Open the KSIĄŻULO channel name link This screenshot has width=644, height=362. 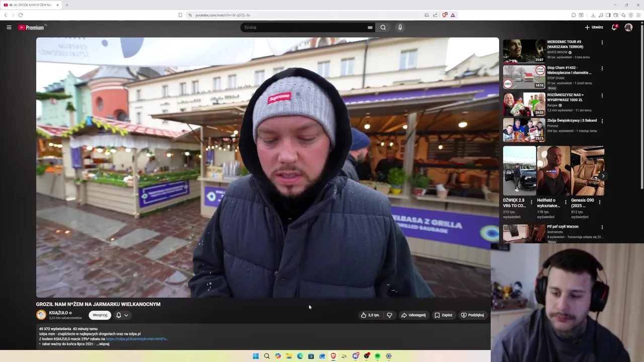(58, 313)
